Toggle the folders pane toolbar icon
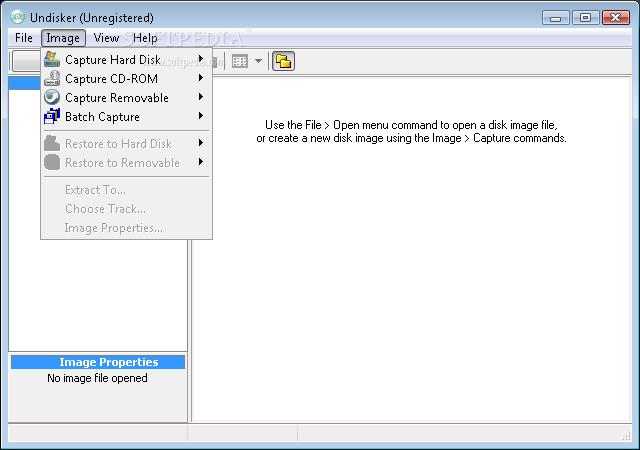This screenshot has width=640, height=450. (x=283, y=61)
